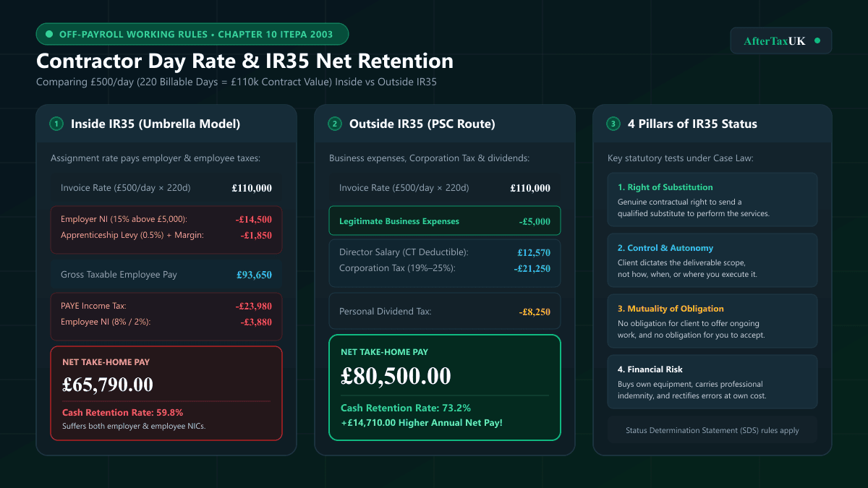Screen dimensions: 868x488
Task: Click 'Cash Retention Rate: 59.8%'
Action: pos(122,412)
